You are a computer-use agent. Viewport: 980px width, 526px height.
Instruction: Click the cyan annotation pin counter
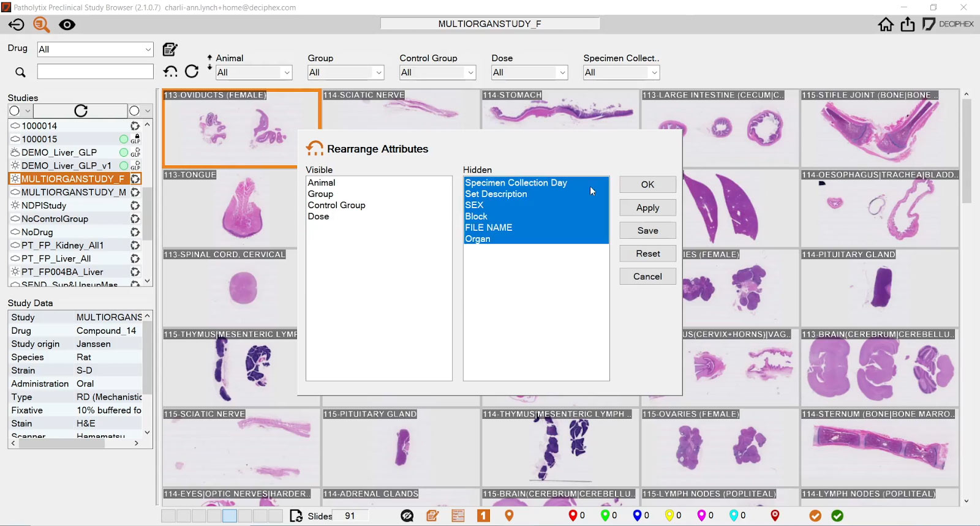coord(737,516)
